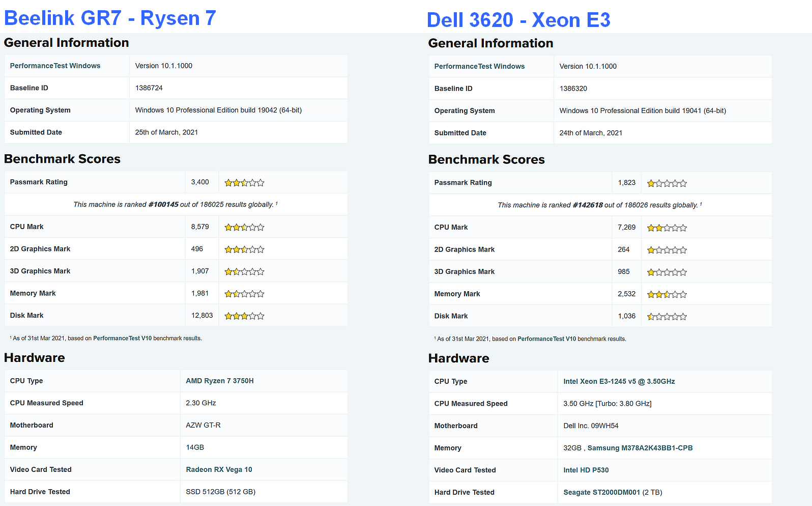812x506 pixels.
Task: Click Dell Memory Mark score 2,532
Action: (x=627, y=293)
